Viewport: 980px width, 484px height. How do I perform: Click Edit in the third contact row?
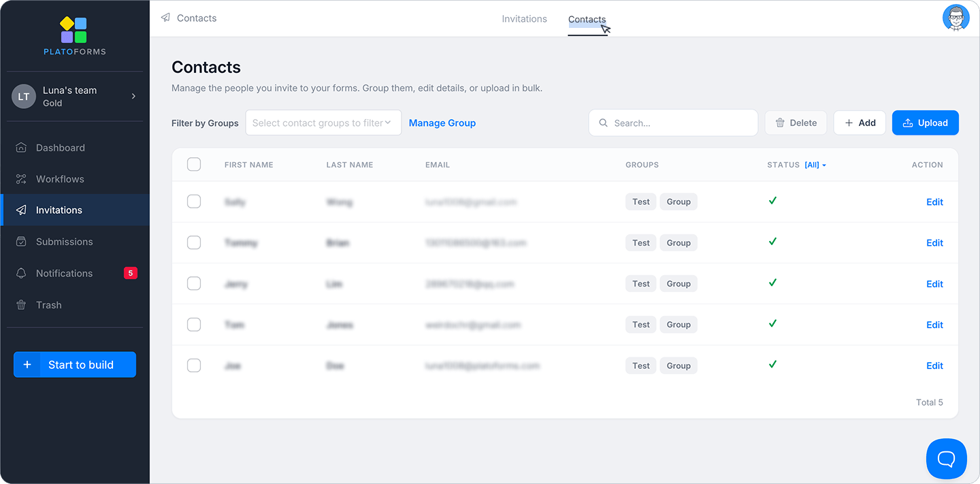coord(934,284)
